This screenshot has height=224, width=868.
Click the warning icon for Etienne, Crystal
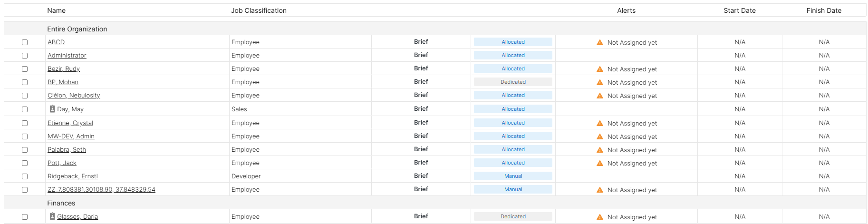(600, 123)
